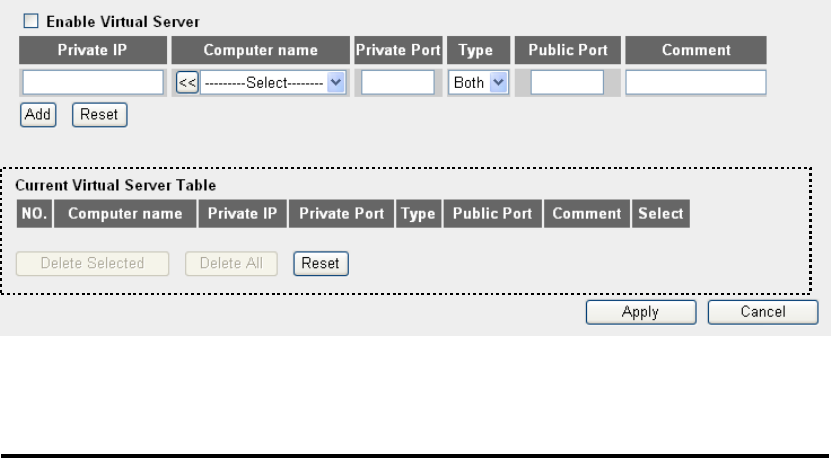Click the arrow on the Type combo box
This screenshot has width=831, height=458.
pyautogui.click(x=498, y=83)
